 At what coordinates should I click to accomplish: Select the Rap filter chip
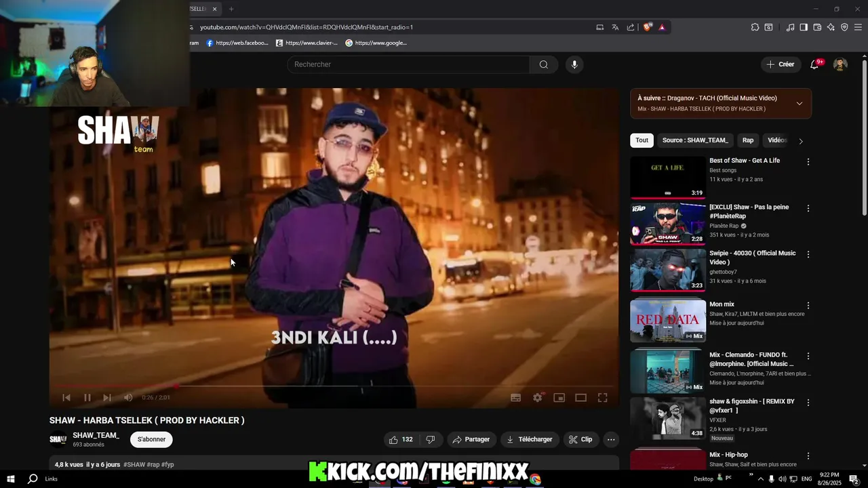(748, 140)
